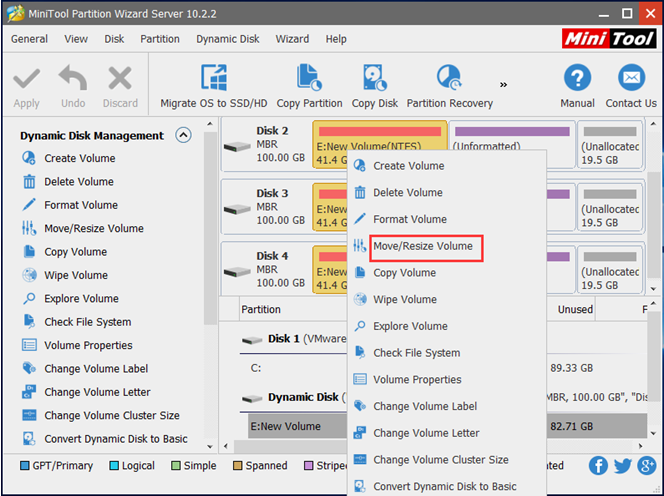Choose Change Volume Cluster Size context entry

click(447, 460)
